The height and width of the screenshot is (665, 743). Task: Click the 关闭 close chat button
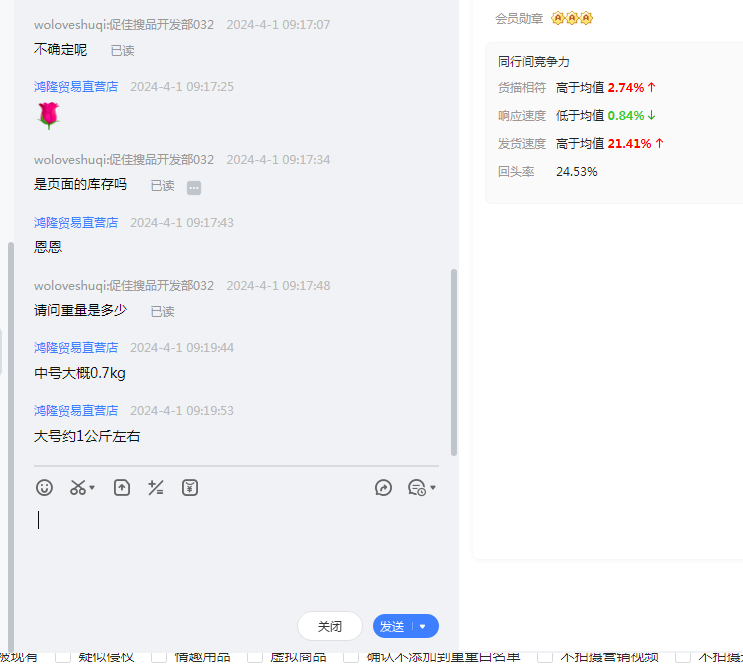pyautogui.click(x=330, y=626)
